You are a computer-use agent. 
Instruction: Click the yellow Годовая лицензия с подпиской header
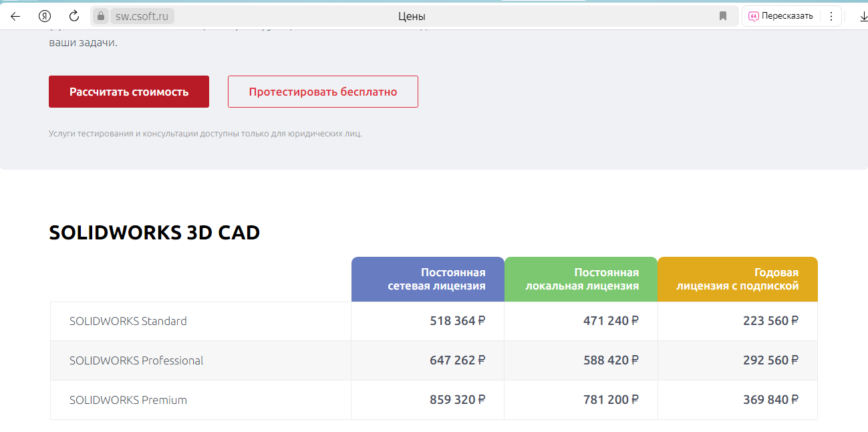pyautogui.click(x=737, y=280)
